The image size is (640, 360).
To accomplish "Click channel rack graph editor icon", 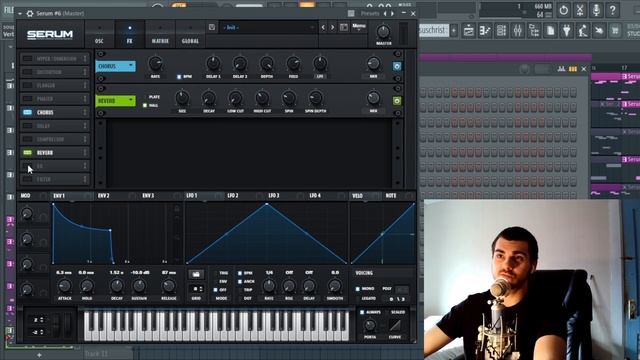I will coord(562,69).
